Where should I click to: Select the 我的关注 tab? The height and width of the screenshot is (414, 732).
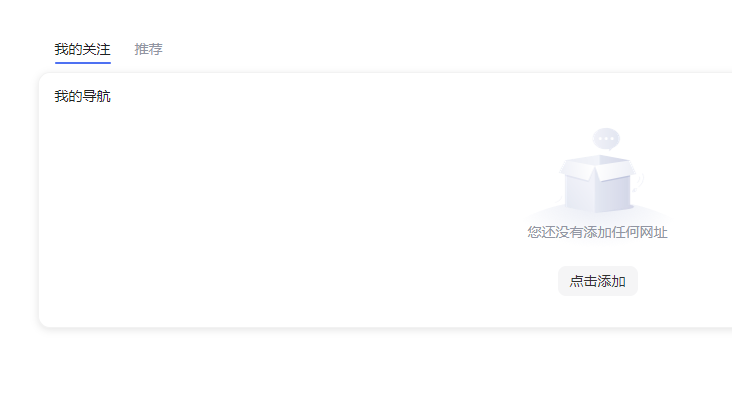pos(82,49)
